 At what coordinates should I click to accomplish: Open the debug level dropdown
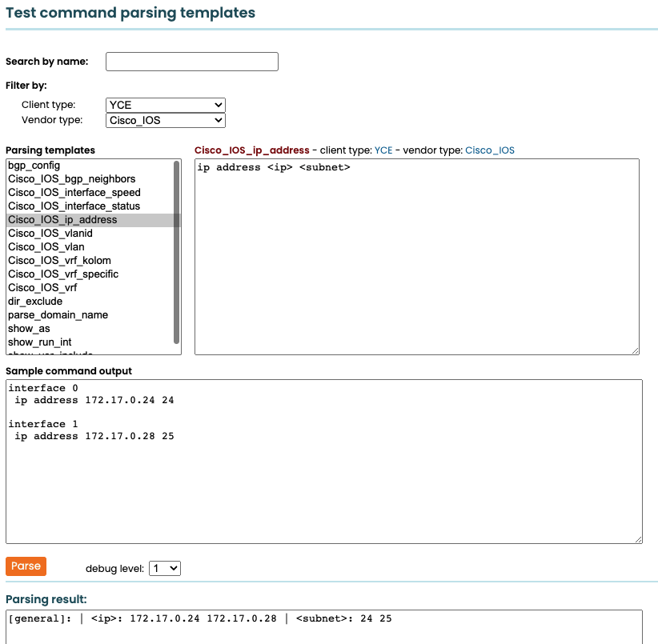[166, 568]
